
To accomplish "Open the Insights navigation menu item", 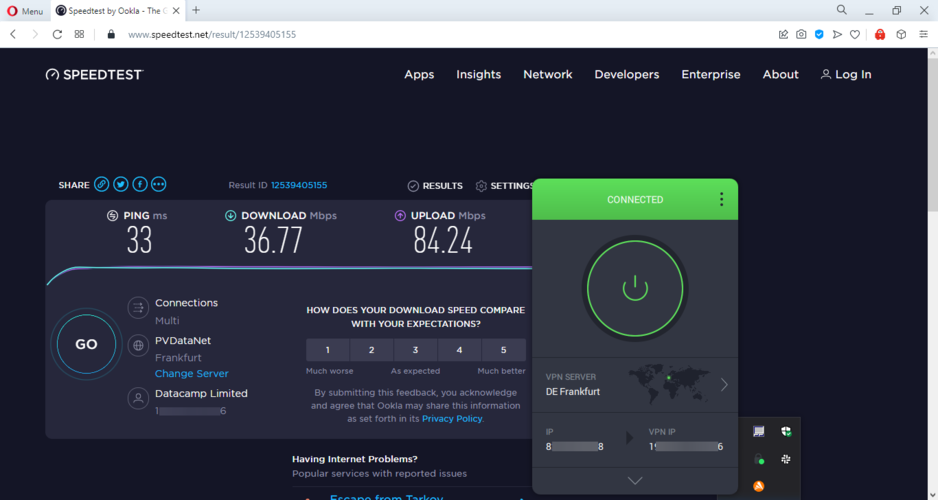I will click(x=478, y=74).
